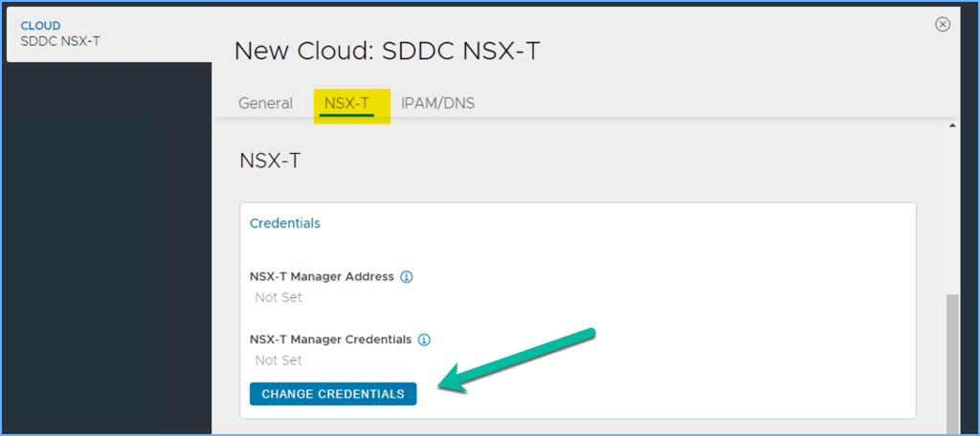Image resolution: width=980 pixels, height=436 pixels.
Task: Click info icon beside NSX-T Manager Credentials
Action: click(x=424, y=339)
